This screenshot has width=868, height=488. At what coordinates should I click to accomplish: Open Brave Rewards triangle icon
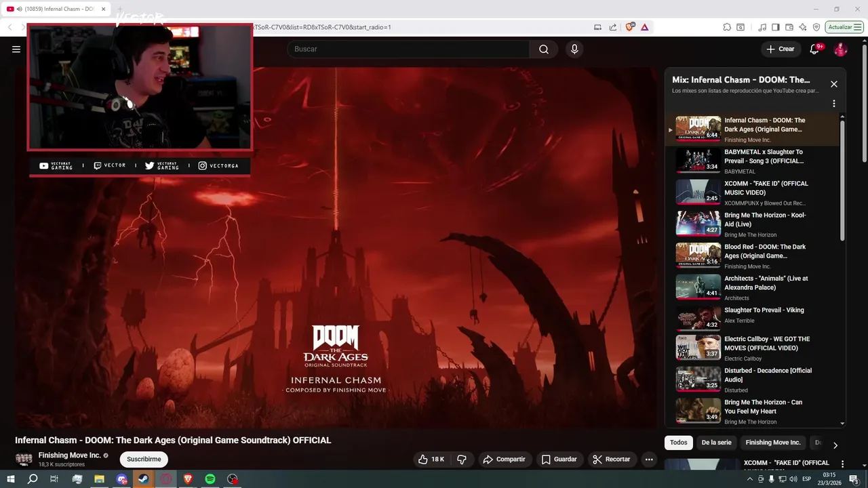click(644, 27)
